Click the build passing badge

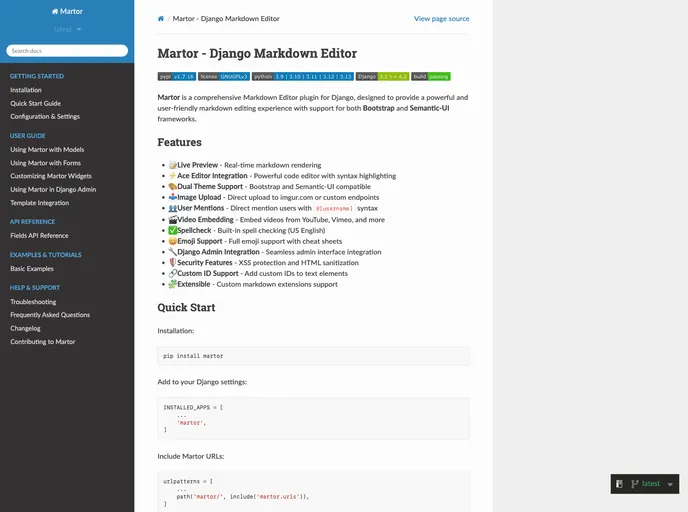pyautogui.click(x=431, y=76)
